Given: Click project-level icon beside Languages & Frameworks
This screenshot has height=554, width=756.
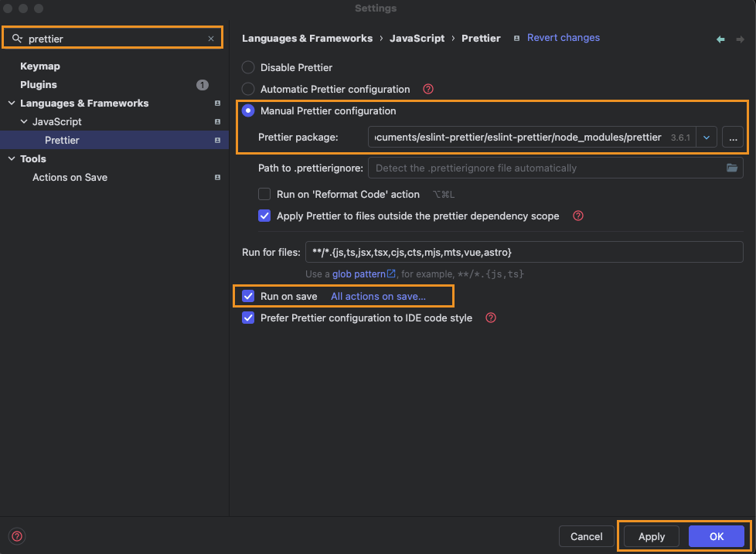Looking at the screenshot, I should (217, 103).
